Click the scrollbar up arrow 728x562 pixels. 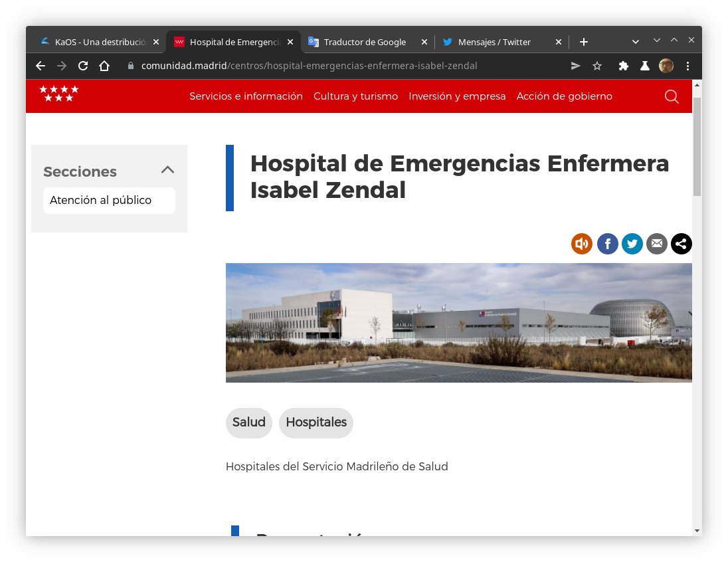point(697,85)
